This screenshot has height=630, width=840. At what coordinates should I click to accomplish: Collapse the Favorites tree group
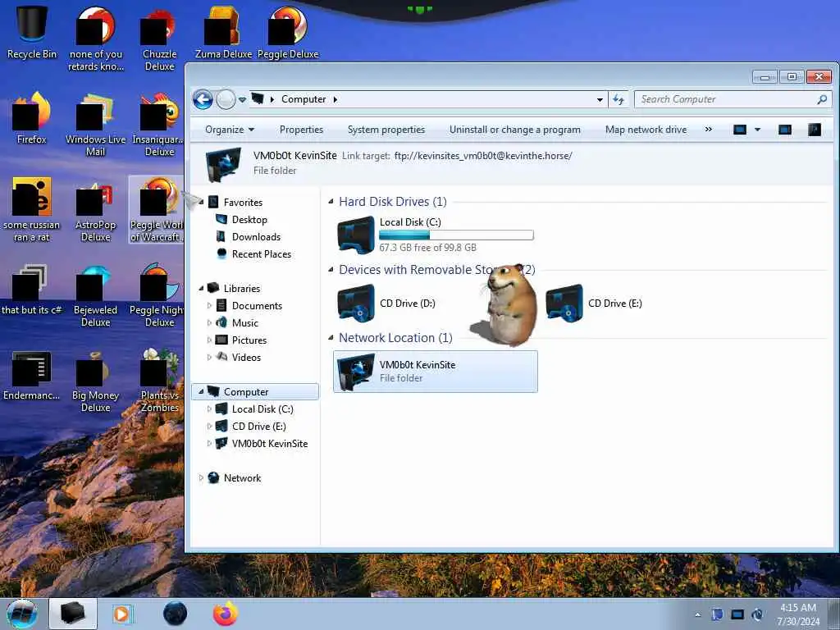[x=202, y=203]
